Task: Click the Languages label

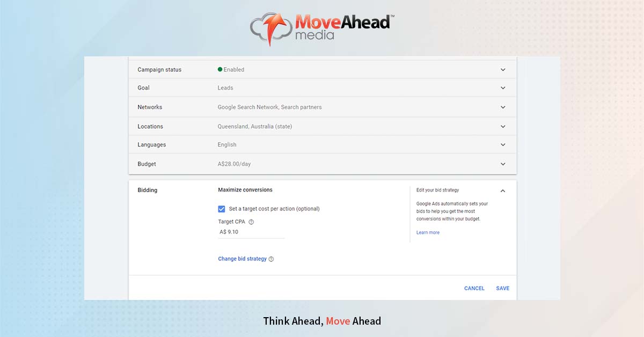Action: point(152,145)
